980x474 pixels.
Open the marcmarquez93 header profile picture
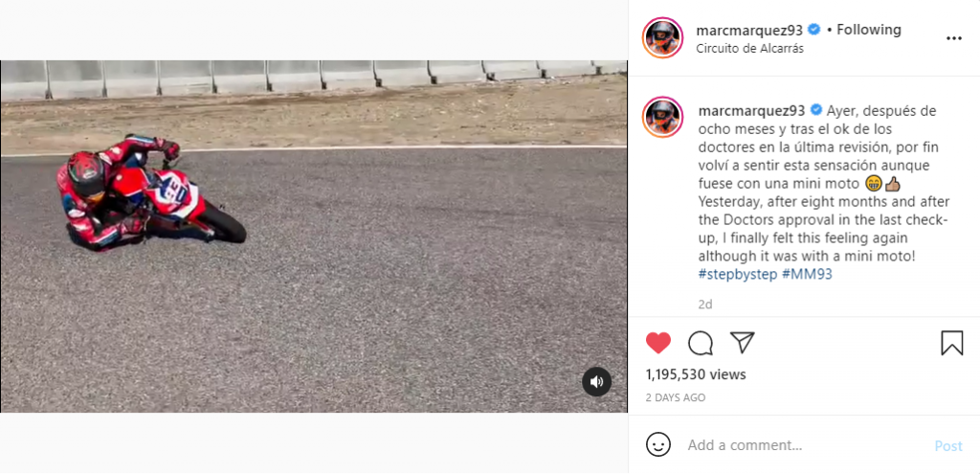662,38
